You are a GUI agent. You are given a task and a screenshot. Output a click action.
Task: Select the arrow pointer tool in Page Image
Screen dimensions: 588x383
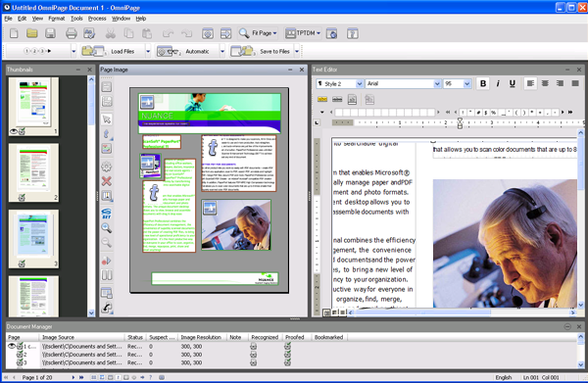pos(107,120)
